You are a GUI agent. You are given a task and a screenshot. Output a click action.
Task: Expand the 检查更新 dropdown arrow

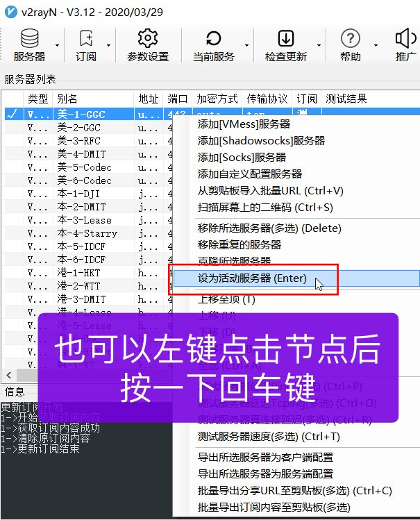(x=319, y=45)
